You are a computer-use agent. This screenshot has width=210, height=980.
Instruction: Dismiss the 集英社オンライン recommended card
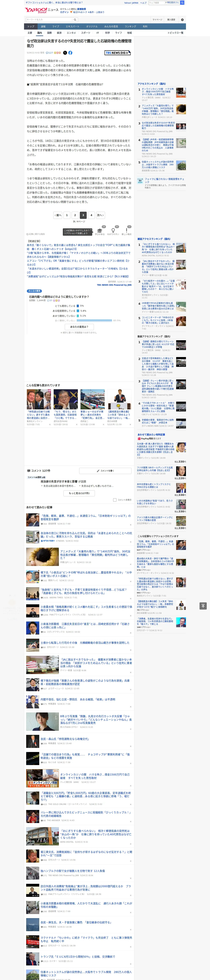click(x=50, y=425)
